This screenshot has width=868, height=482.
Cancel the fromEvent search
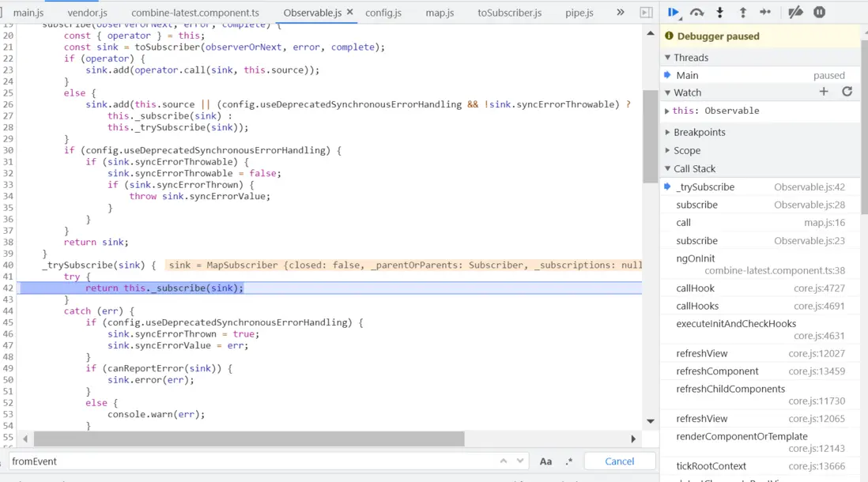619,461
